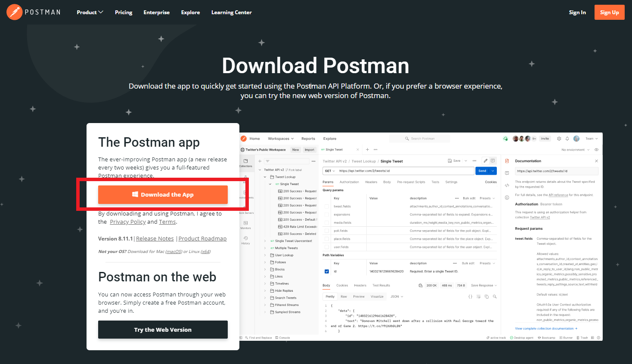Switch to the Authorization tab
Viewport: 632px width, 364px height.
[x=349, y=182]
